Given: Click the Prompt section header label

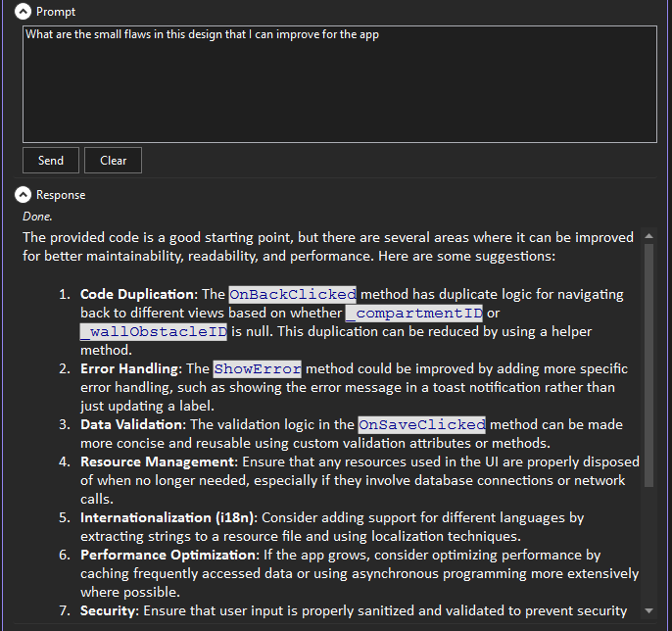Looking at the screenshot, I should coord(56,12).
